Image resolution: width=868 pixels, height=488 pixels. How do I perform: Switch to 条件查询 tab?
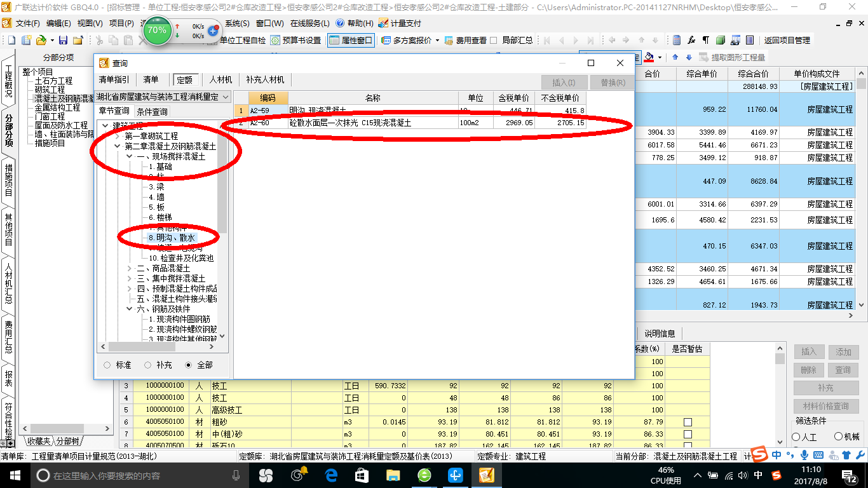tap(152, 111)
